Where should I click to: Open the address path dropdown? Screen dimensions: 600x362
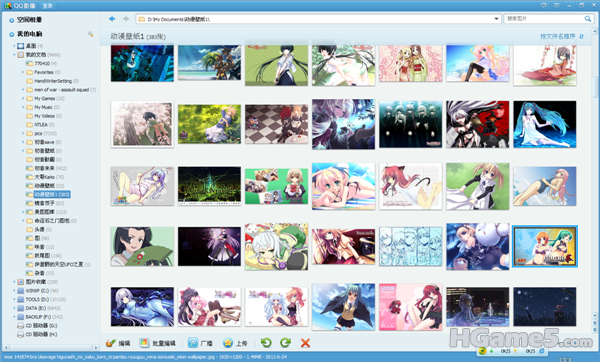click(496, 19)
